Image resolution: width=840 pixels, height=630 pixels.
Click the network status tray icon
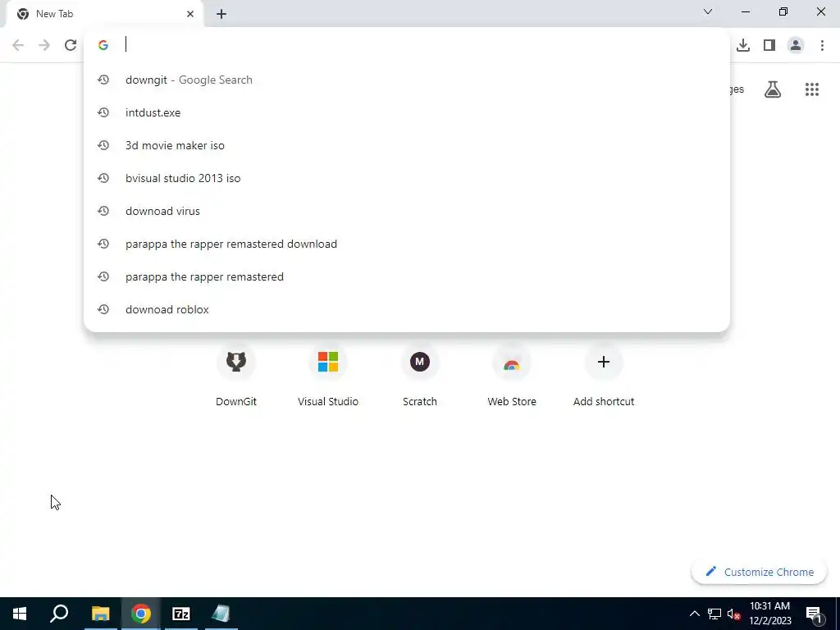(x=714, y=614)
